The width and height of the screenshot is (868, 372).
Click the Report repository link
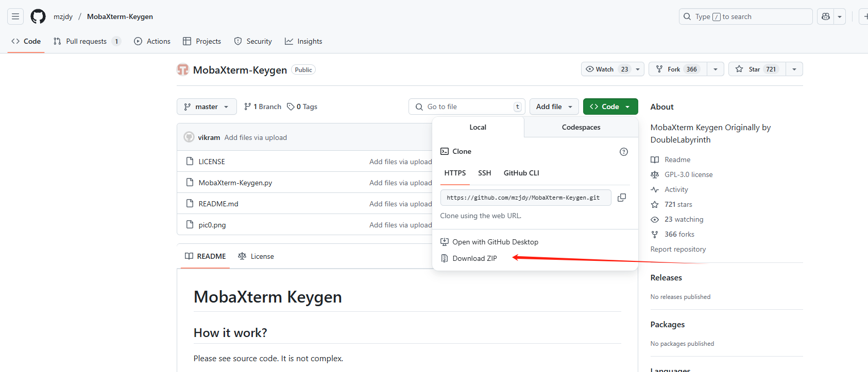point(678,249)
